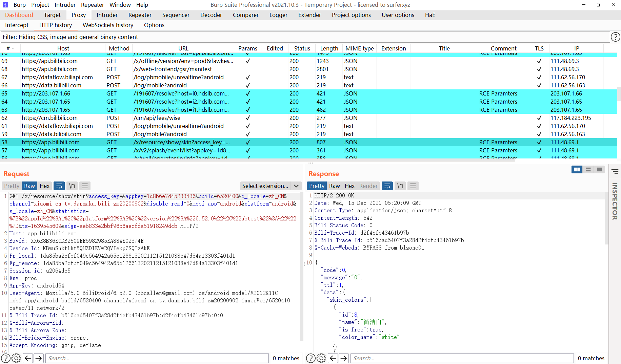Focus the Response search input field

point(462,358)
